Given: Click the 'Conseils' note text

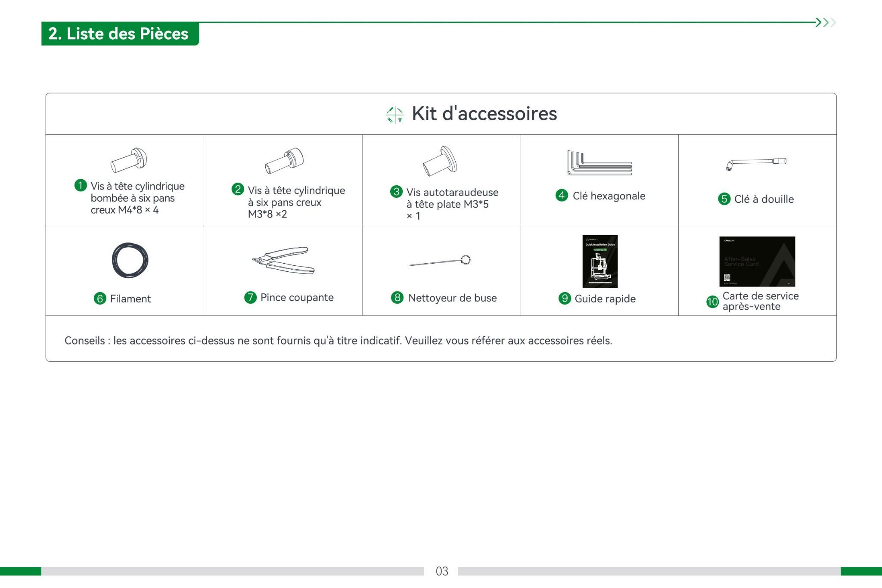Looking at the screenshot, I should 338,341.
